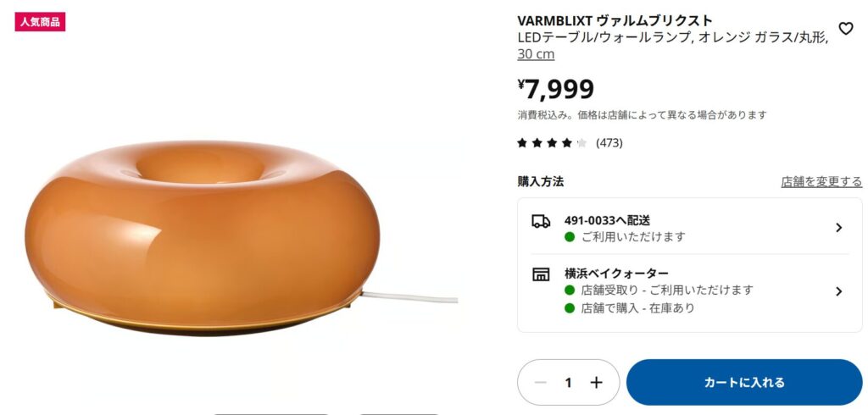
Task: Click 店舗を変更する link
Action: point(821,181)
